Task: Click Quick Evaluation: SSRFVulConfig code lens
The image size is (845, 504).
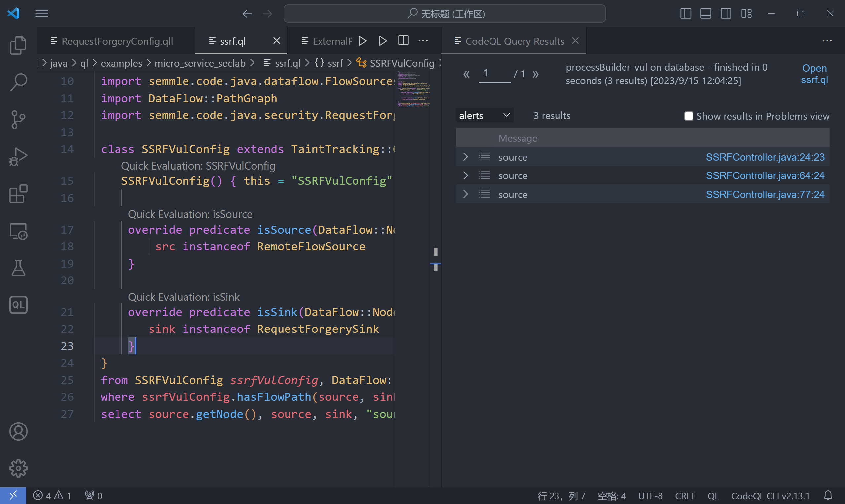Action: [198, 166]
